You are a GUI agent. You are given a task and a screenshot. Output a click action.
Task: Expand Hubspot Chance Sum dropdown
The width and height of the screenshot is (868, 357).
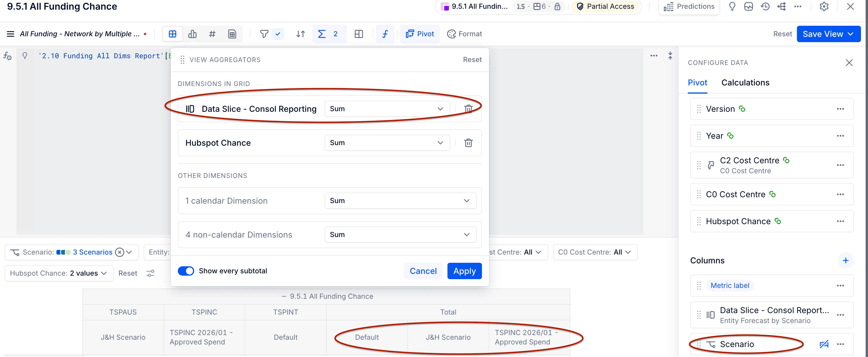(387, 143)
